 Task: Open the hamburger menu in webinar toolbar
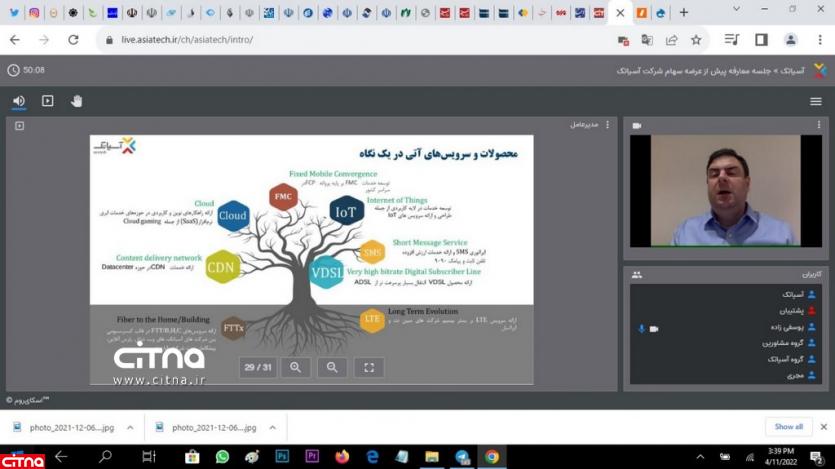(x=816, y=101)
